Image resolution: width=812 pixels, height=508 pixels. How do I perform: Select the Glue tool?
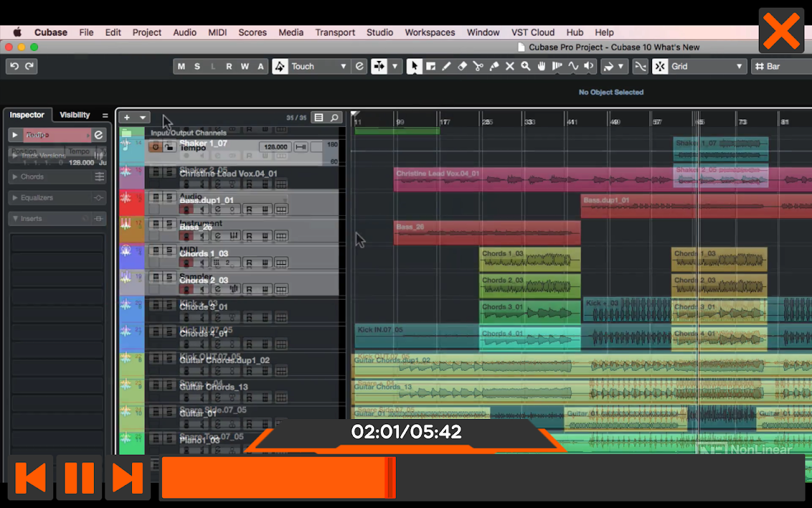494,66
